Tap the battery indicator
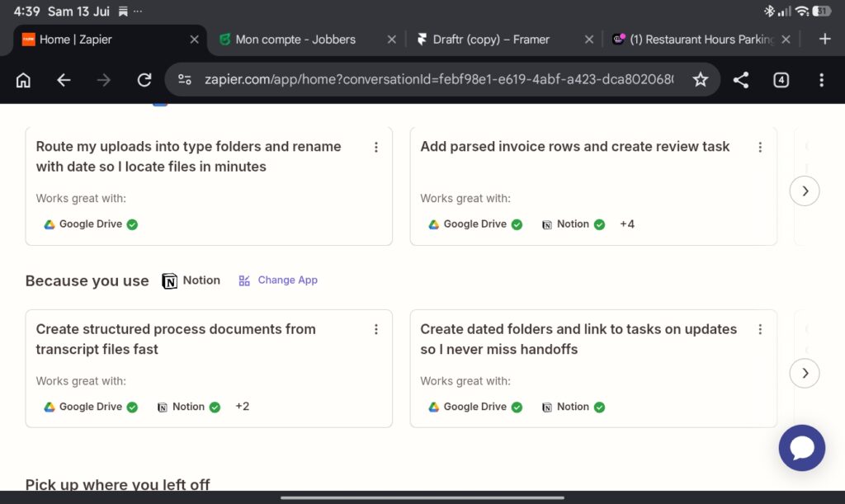Image resolution: width=845 pixels, height=504 pixels. [x=821, y=11]
